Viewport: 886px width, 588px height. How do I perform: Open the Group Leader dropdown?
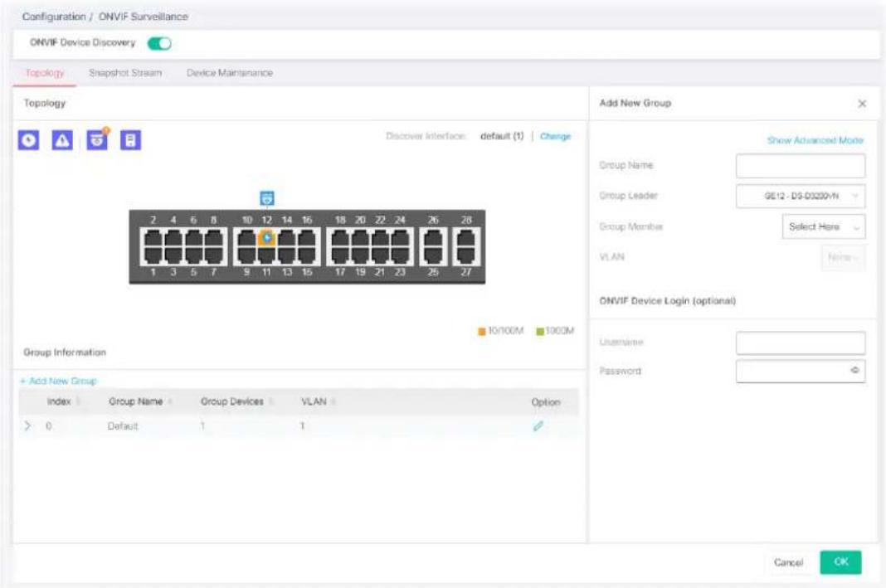(800, 196)
